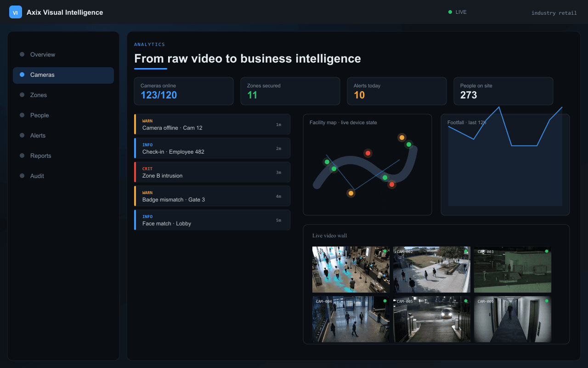Image resolution: width=588 pixels, height=368 pixels.
Task: Navigate to Alerts in the sidebar
Action: click(63, 135)
